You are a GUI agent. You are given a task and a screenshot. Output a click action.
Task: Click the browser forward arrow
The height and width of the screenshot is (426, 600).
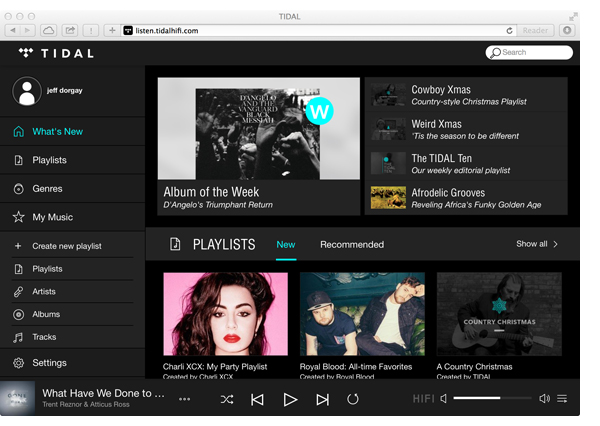[27, 30]
